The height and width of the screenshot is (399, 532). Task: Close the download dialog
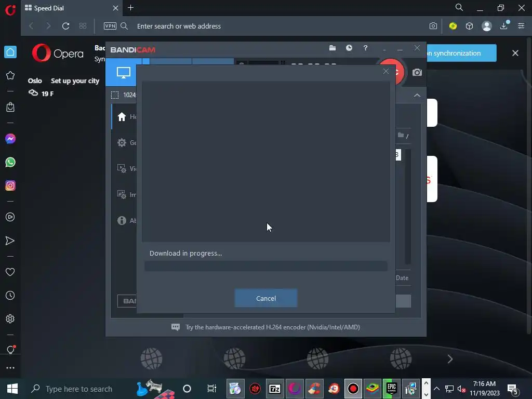[x=386, y=71]
